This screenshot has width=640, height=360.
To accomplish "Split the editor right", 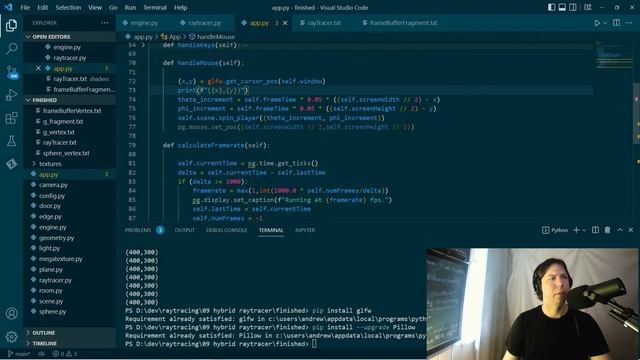I will coord(617,23).
